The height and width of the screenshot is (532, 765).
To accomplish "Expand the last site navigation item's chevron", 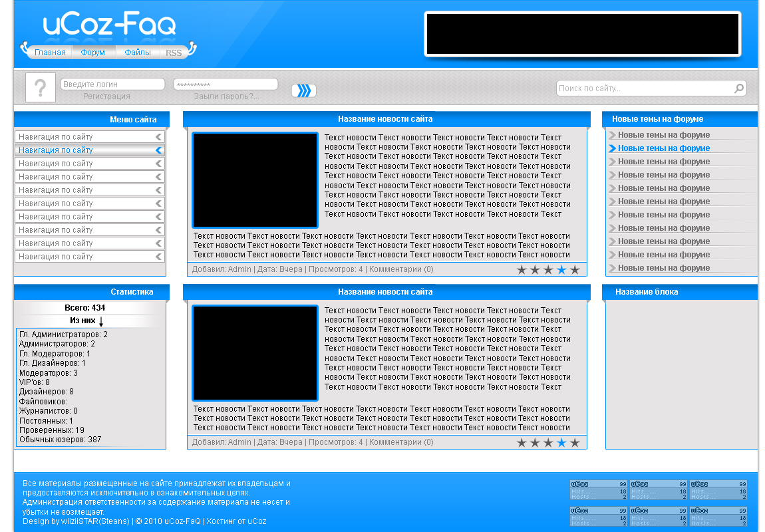I will [158, 257].
